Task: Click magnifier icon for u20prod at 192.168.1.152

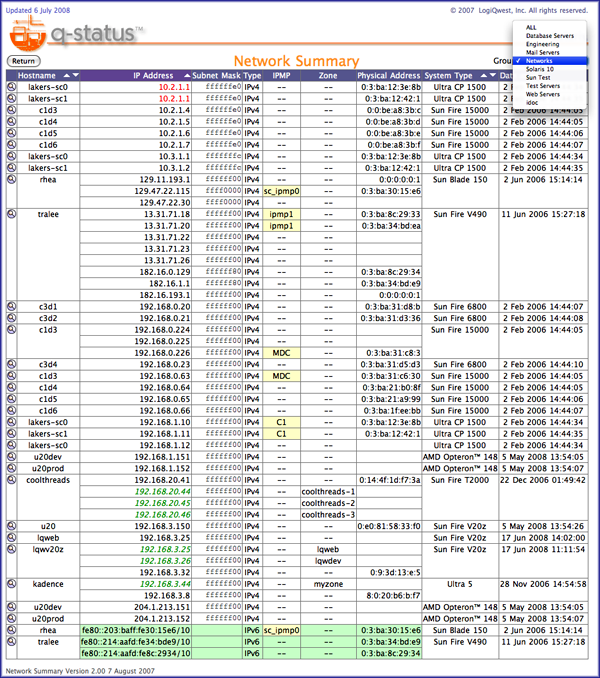Action: click(x=12, y=468)
